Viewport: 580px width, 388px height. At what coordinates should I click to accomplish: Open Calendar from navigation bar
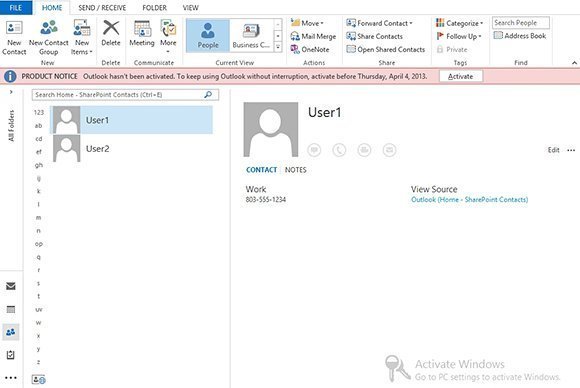(x=11, y=309)
